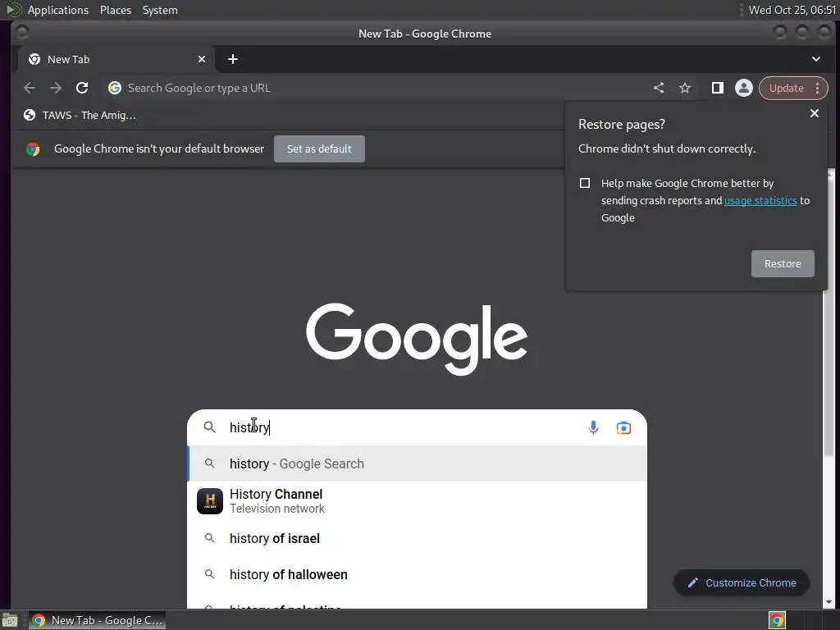Image resolution: width=840 pixels, height=630 pixels.
Task: Click the Restore button
Action: point(783,263)
